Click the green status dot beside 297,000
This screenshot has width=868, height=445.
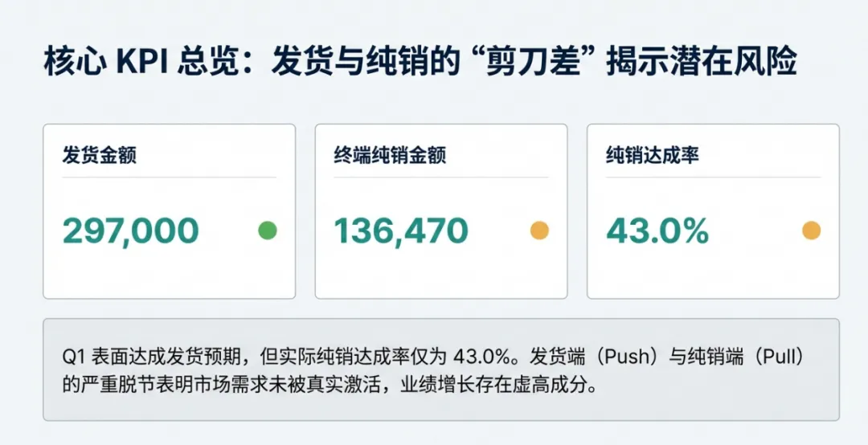point(268,231)
